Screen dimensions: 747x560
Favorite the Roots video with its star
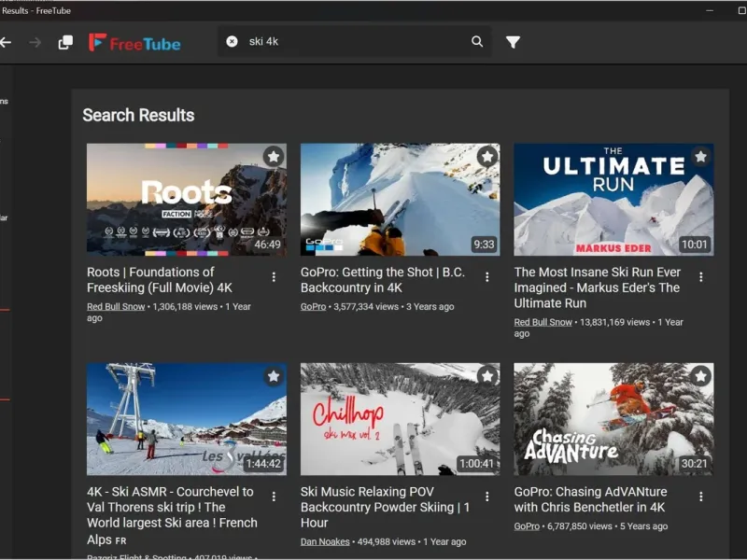pos(274,157)
